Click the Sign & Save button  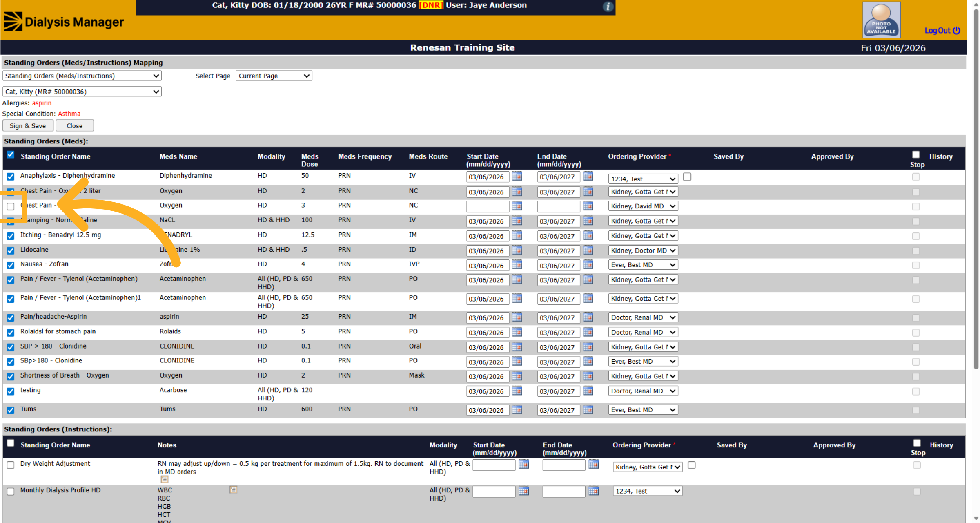point(28,126)
